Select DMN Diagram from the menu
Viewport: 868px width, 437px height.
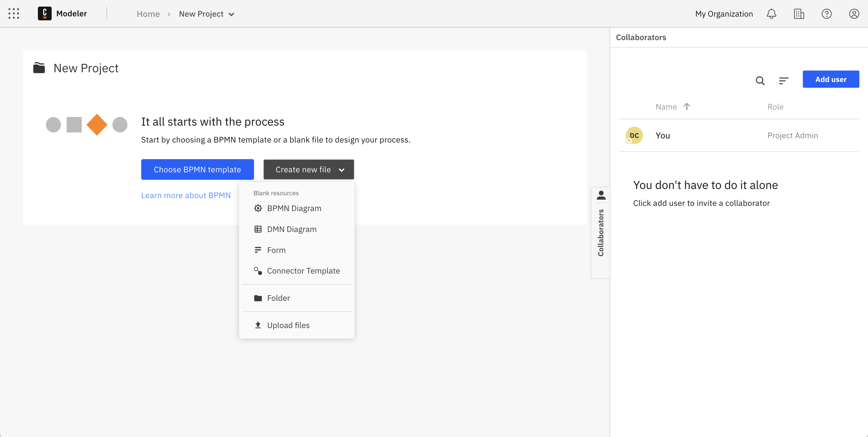[291, 229]
